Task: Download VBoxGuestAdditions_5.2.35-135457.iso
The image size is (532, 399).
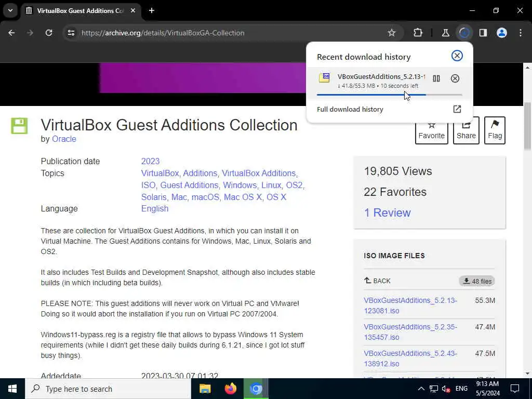Action: coord(410,332)
